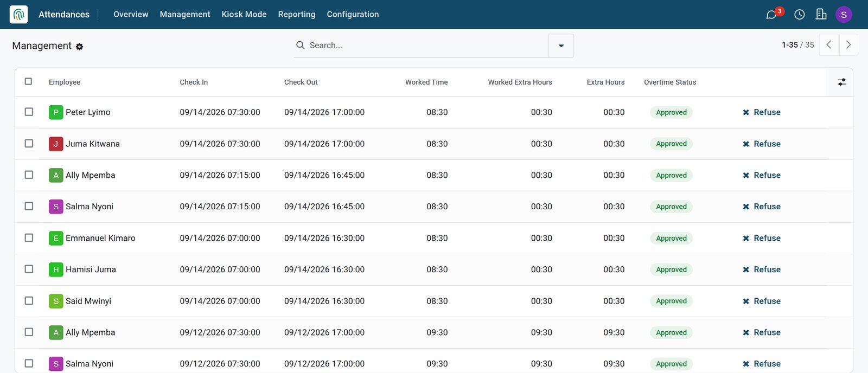868x373 pixels.
Task: Open the Configuration menu
Action: tap(353, 15)
